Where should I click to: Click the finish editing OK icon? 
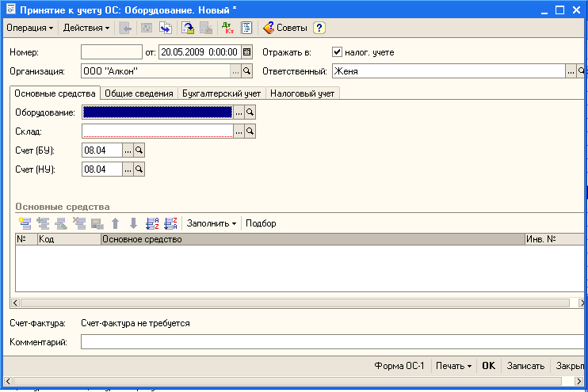point(97,223)
